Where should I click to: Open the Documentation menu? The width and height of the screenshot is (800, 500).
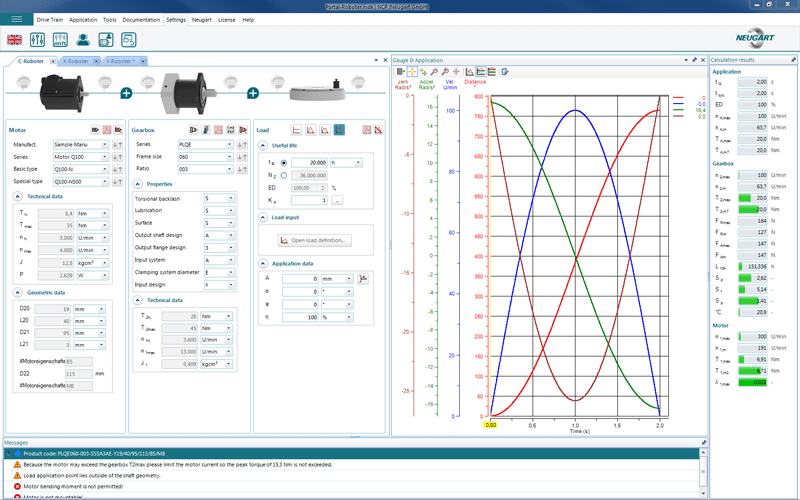tap(141, 20)
